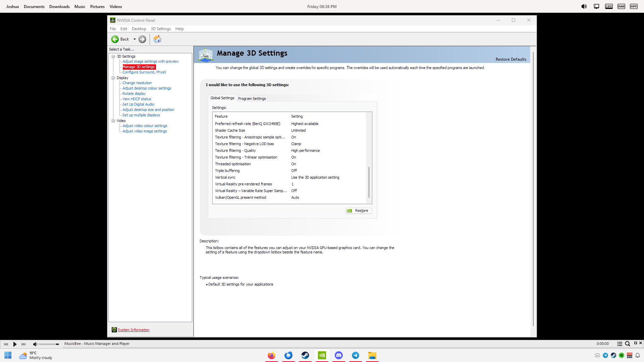
Task: Open Adjust image settings with preview
Action: tap(151, 61)
